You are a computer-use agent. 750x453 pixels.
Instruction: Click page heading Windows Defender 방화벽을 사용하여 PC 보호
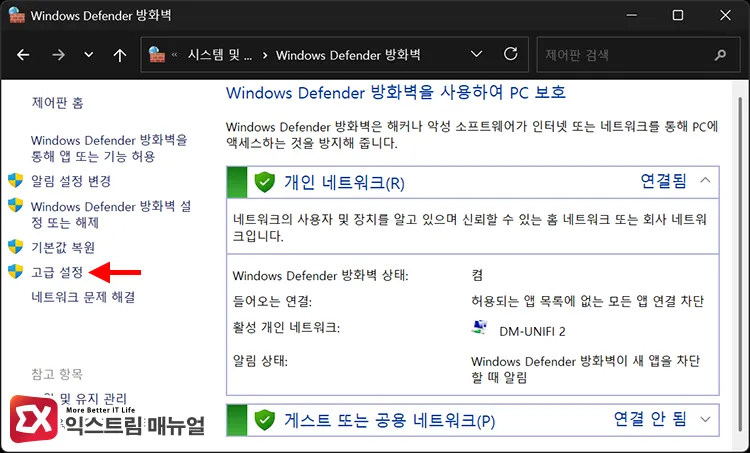click(396, 92)
